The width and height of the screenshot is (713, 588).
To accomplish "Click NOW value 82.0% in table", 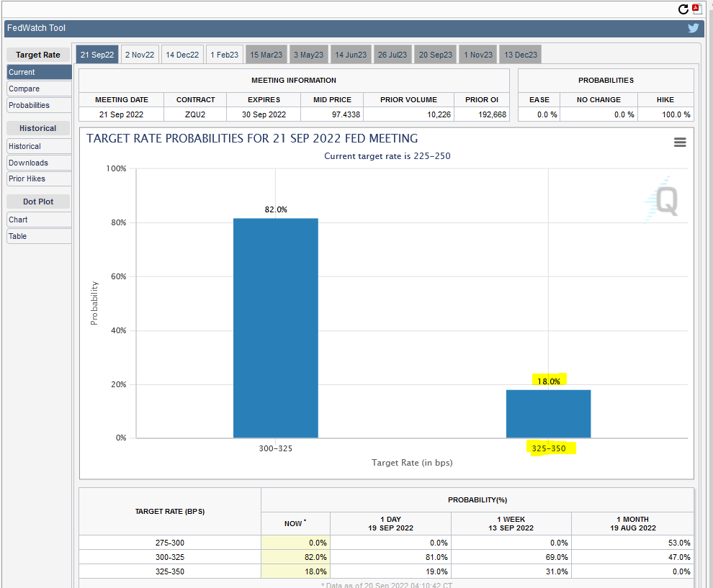I will [x=315, y=557].
